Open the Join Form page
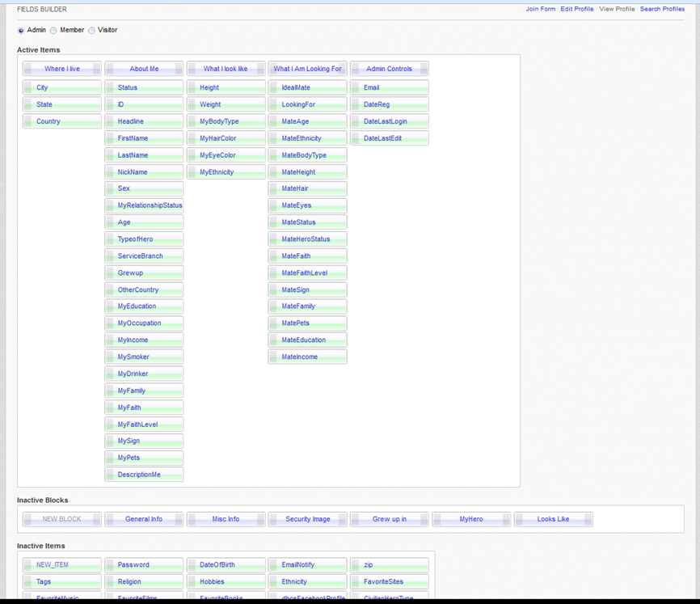 tap(540, 9)
